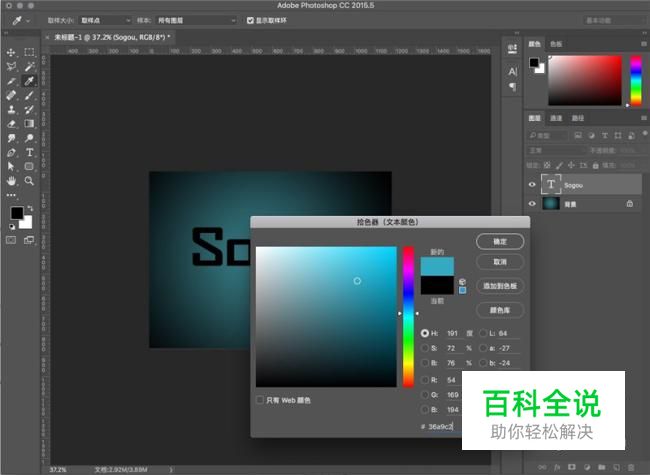Toggle Quick Mask mode icon

[x=11, y=240]
